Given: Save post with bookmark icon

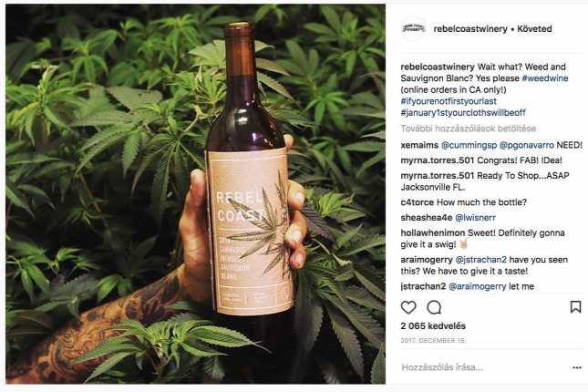Looking at the screenshot, I should (x=575, y=307).
